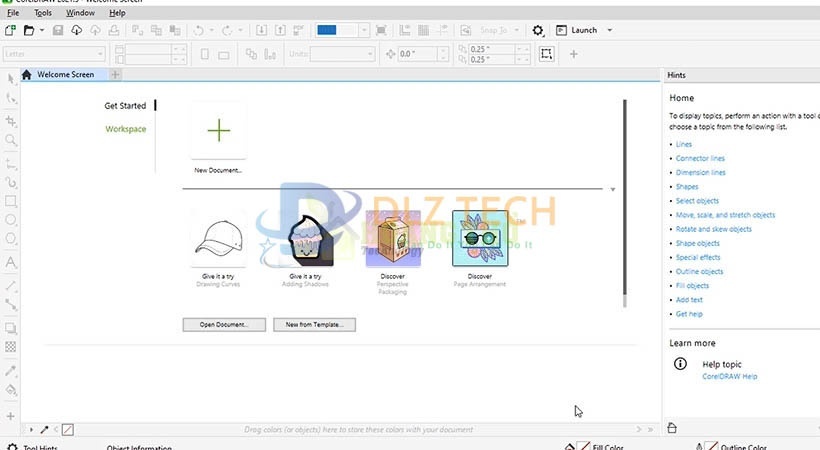820x450 pixels.
Task: Click the Open Document... button
Action: pyautogui.click(x=224, y=324)
